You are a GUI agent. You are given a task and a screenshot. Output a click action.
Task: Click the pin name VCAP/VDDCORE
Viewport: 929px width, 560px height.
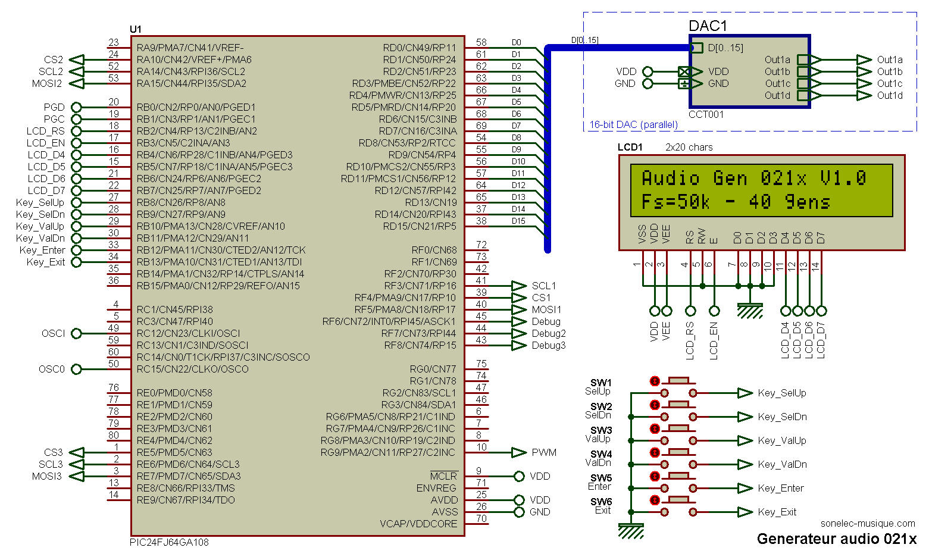click(x=419, y=524)
